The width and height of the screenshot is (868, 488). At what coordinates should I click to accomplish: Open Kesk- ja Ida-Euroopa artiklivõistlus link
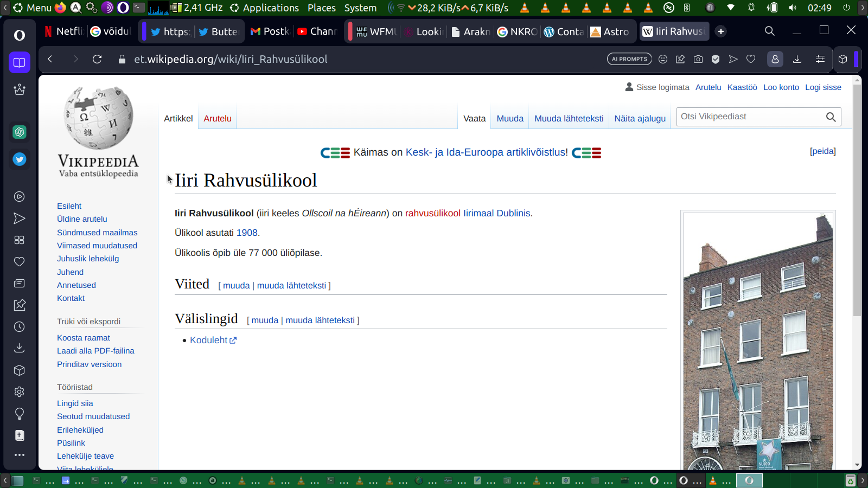pyautogui.click(x=487, y=152)
